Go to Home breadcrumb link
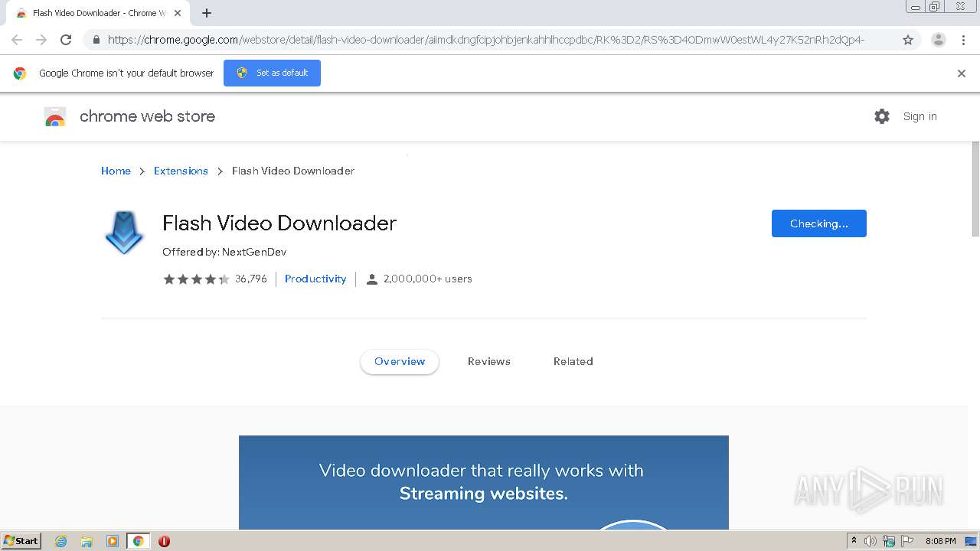The image size is (980, 551). (x=116, y=171)
